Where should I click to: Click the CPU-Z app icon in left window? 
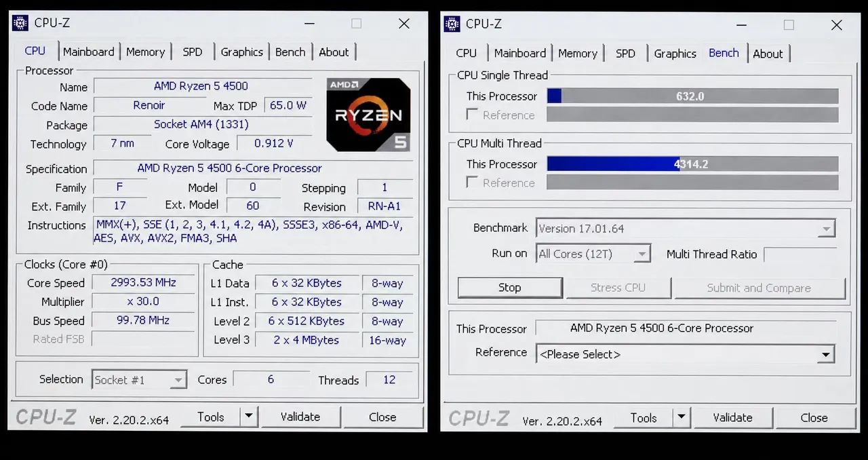pos(20,23)
